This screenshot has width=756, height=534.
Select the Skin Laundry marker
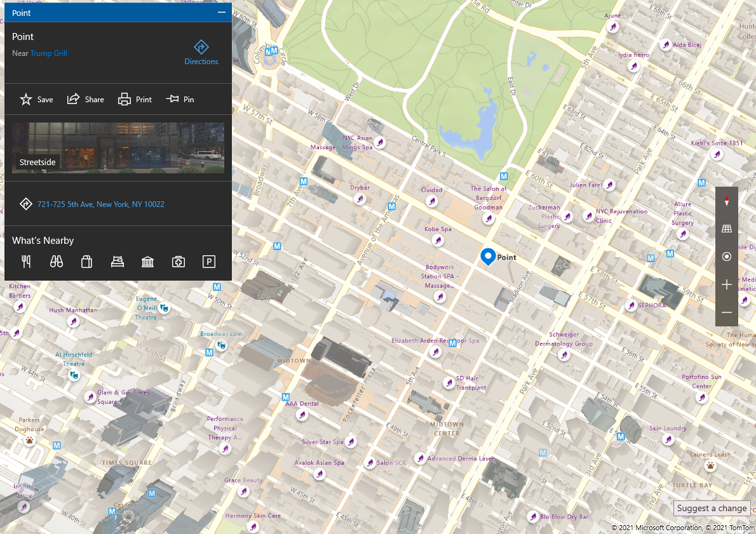(x=668, y=439)
